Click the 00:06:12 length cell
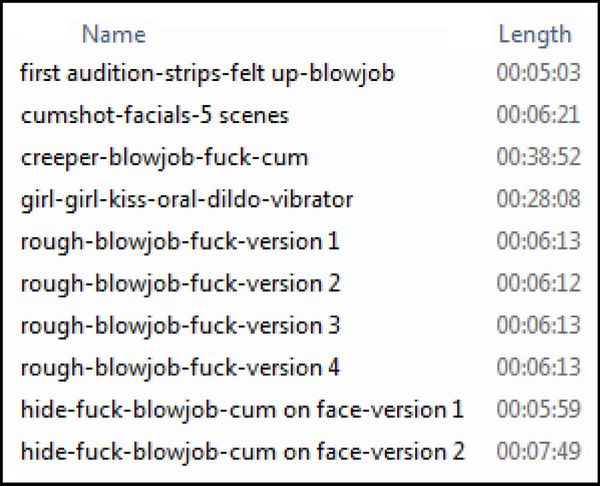Image resolution: width=600 pixels, height=486 pixels. tap(538, 283)
